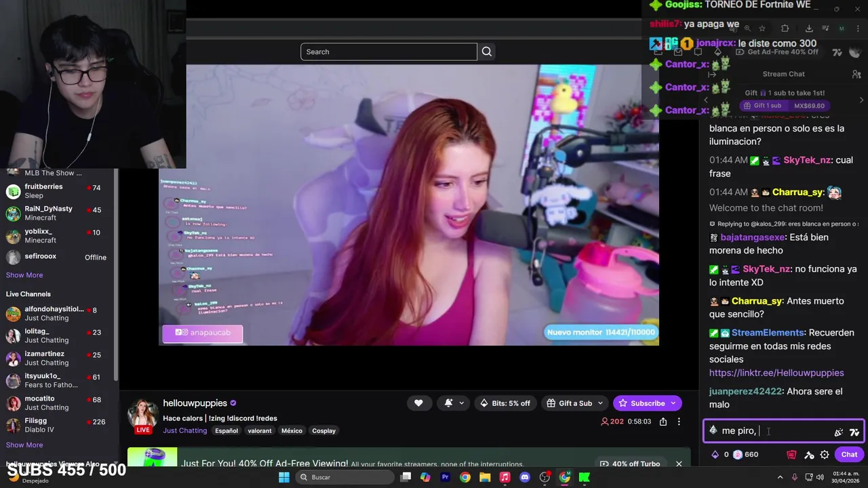Click Show More under Live Channels
This screenshot has width=868, height=488.
coord(24,445)
